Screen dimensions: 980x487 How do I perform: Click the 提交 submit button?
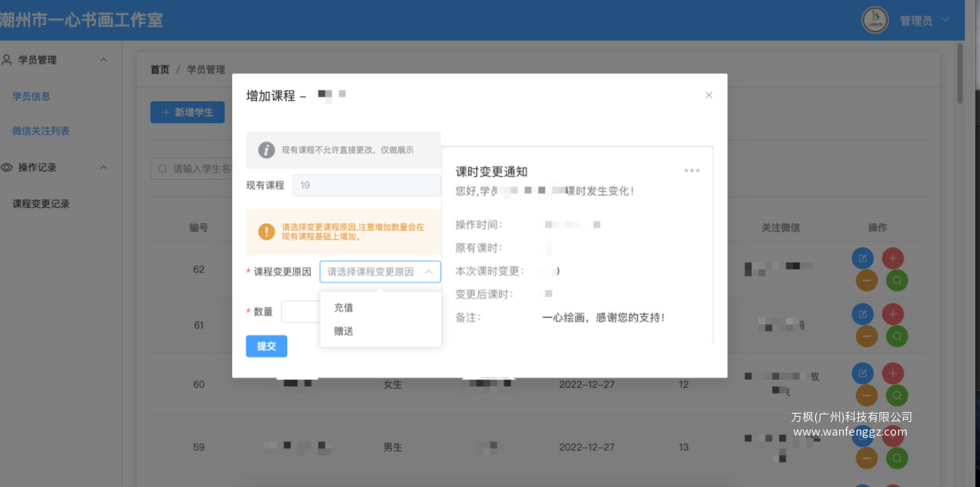[266, 346]
